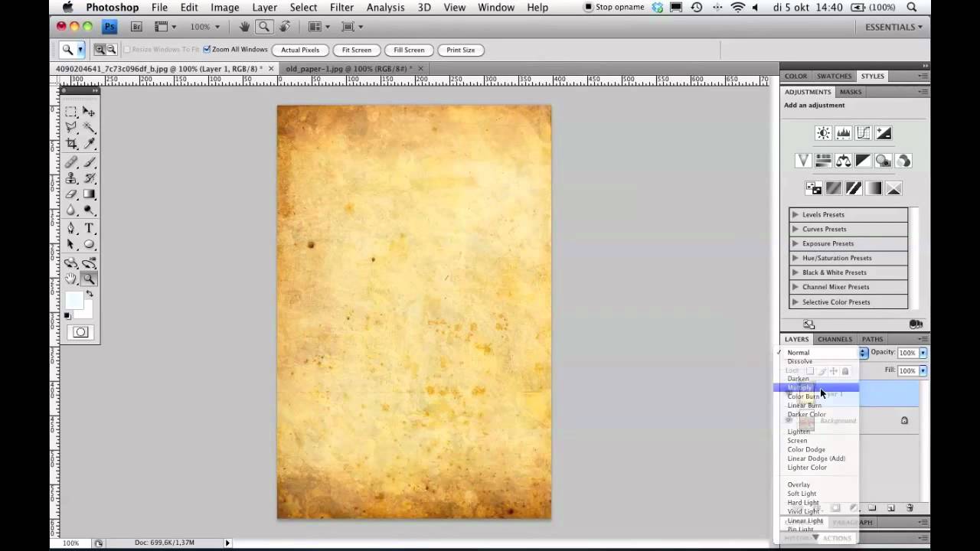
Task: Switch to the Channels tab
Action: [835, 339]
